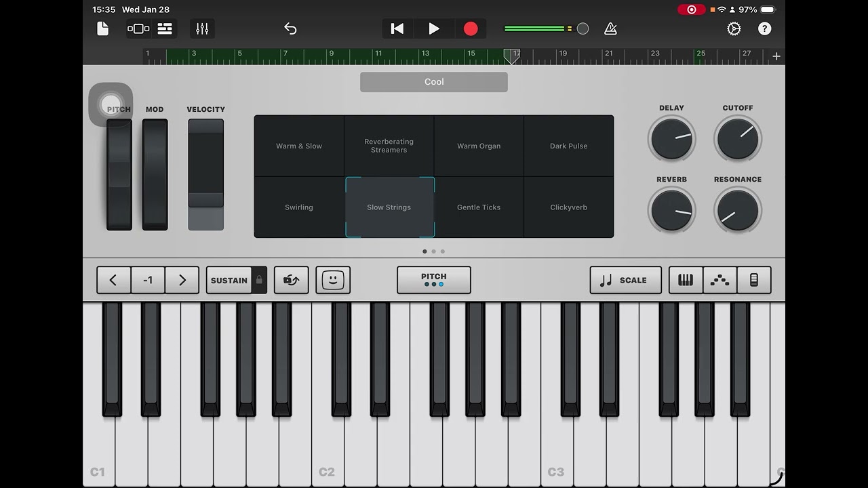Select the Warm & Slow sound pad
Image resolution: width=868 pixels, height=488 pixels.
(299, 146)
